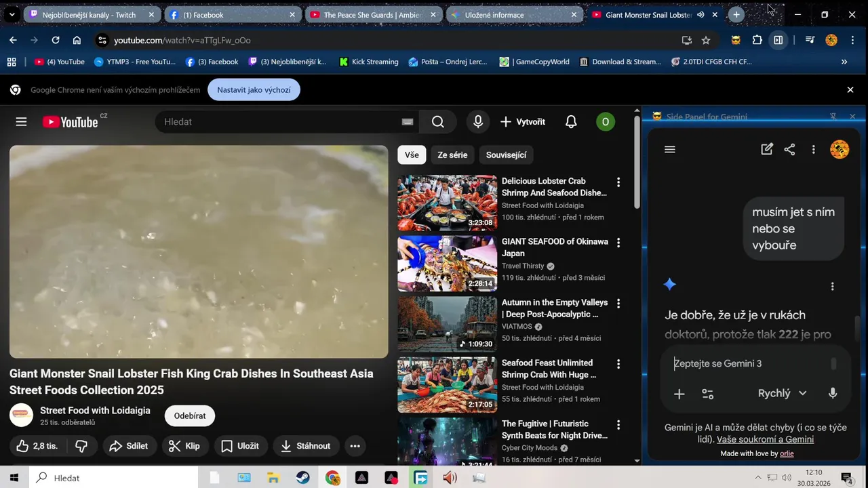
Task: Open Street Food with Loidaigia channel name
Action: click(95, 410)
